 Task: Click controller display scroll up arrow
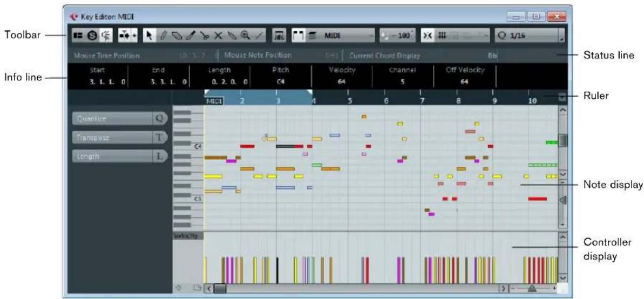pos(562,237)
